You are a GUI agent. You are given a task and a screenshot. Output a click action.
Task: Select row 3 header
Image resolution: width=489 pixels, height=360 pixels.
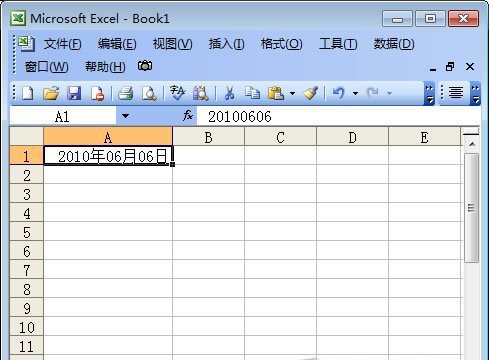(27, 194)
